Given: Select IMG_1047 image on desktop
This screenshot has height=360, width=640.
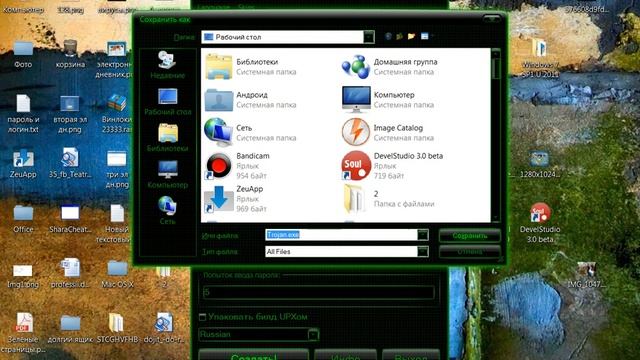Looking at the screenshot, I should click(586, 274).
